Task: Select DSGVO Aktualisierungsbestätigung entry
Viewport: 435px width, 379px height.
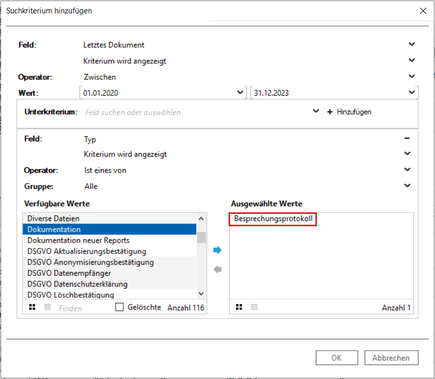Action: [110, 251]
